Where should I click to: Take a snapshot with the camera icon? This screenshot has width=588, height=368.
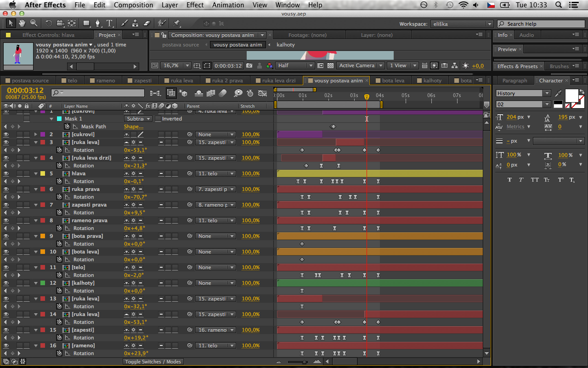click(249, 66)
